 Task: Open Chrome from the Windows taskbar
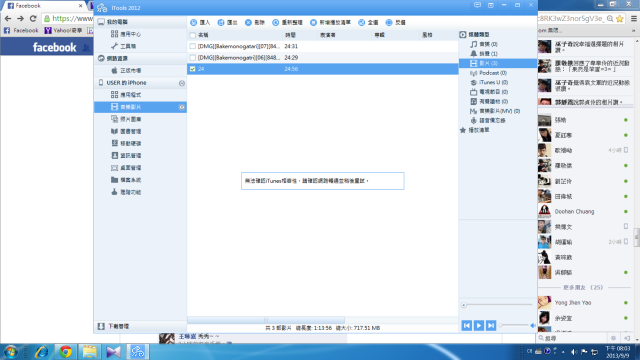tap(66, 352)
